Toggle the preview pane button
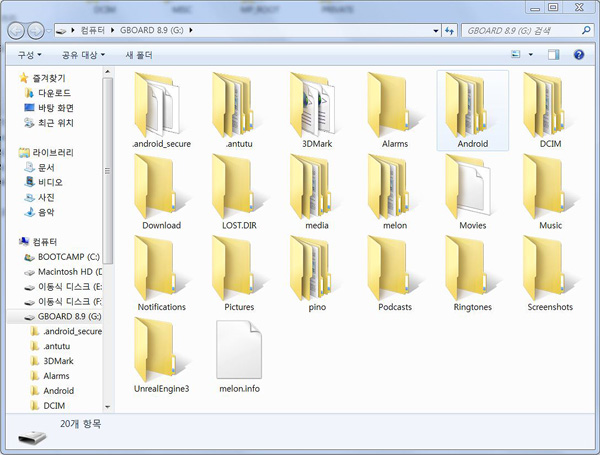 coord(553,54)
